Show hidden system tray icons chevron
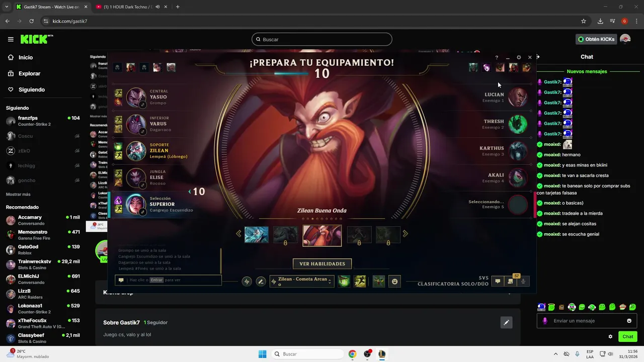 555,354
